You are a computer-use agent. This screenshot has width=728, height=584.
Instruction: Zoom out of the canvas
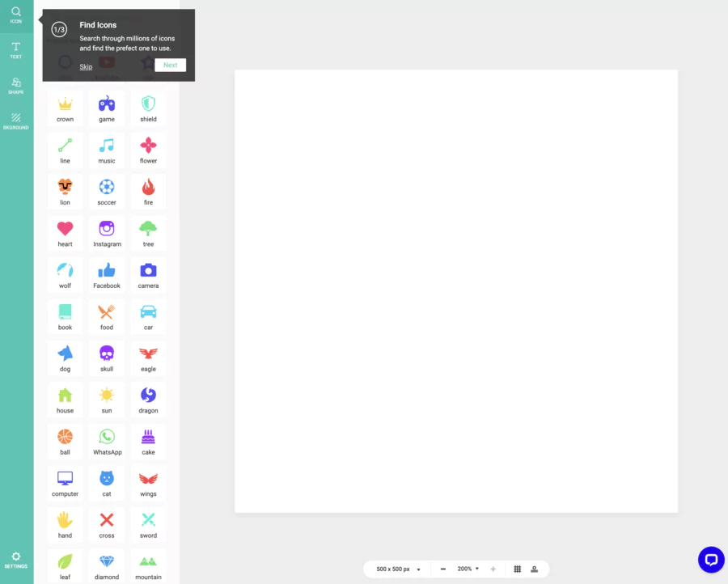point(441,569)
